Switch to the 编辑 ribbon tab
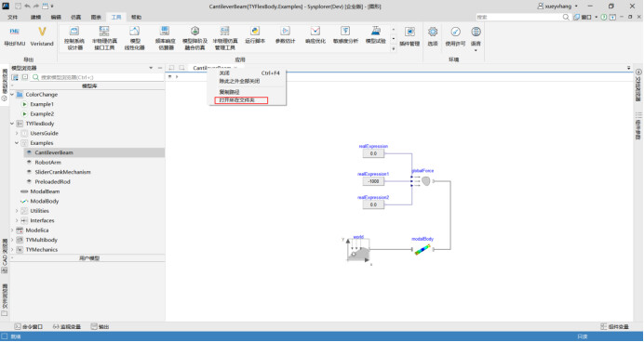This screenshot has height=342, width=644. click(x=56, y=18)
